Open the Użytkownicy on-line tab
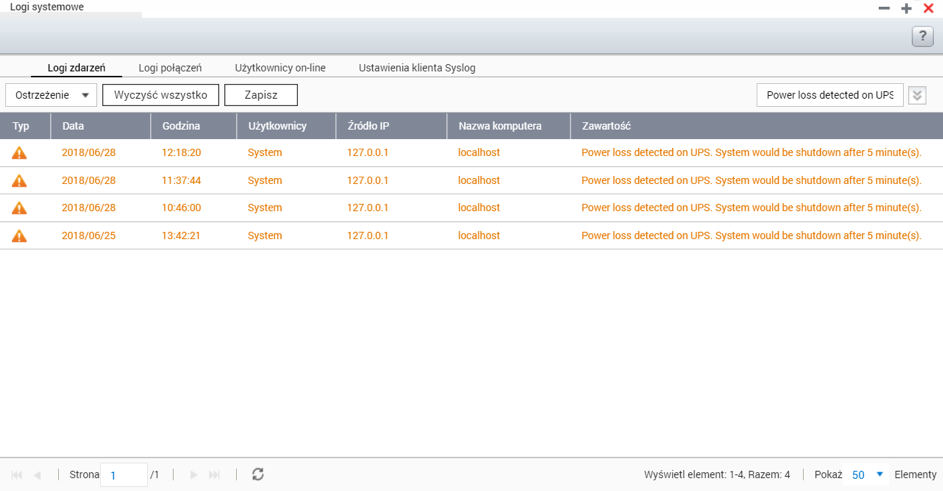 (280, 68)
